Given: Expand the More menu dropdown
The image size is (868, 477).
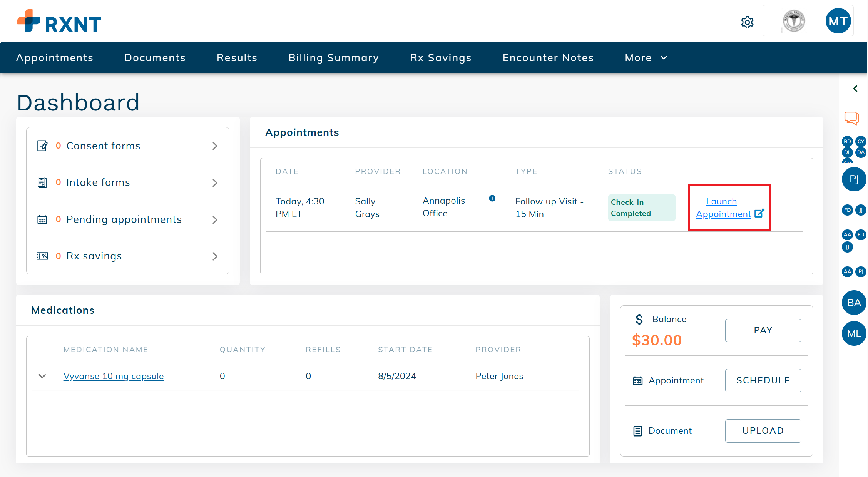Looking at the screenshot, I should point(646,58).
